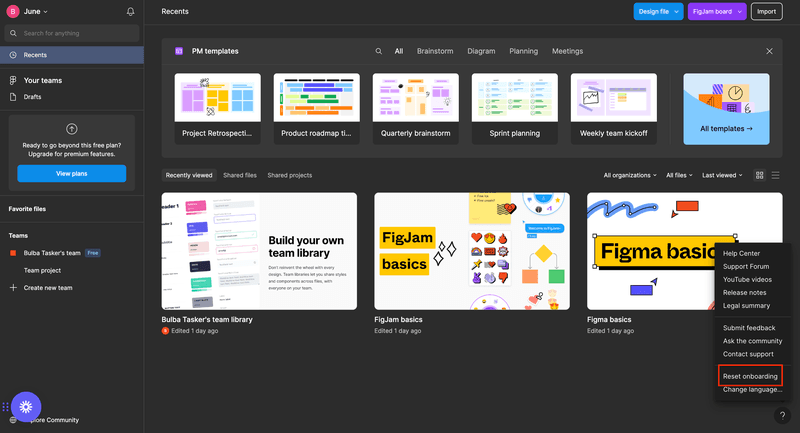Click the plus icon for Create new team
This screenshot has height=433, width=800.
click(x=13, y=287)
